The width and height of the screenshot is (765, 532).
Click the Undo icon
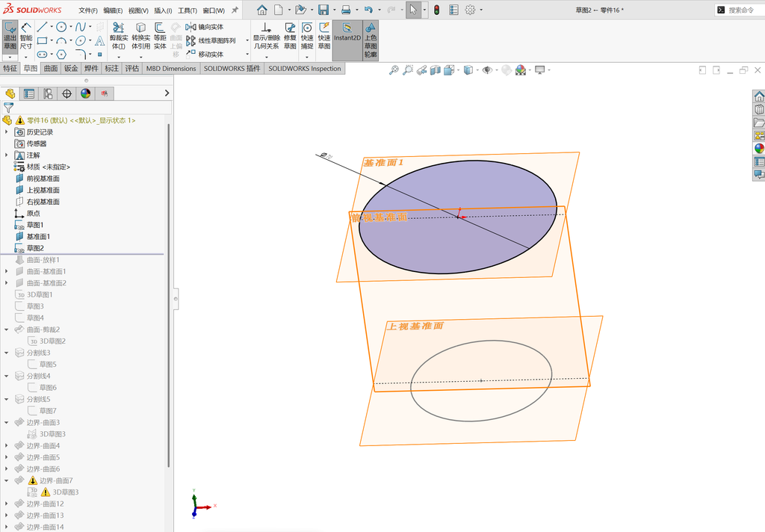coord(368,10)
